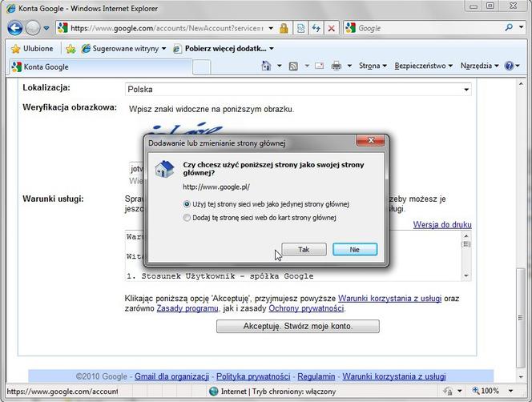Click the Print toolbar icon

tap(337, 66)
